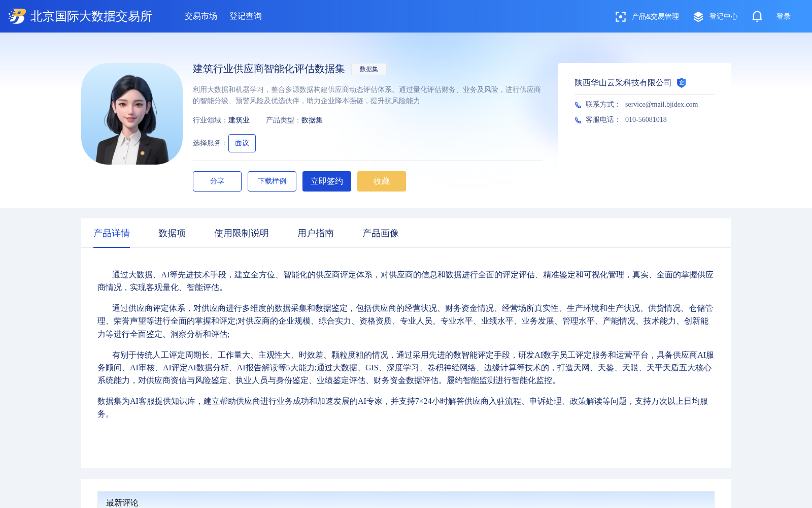The height and width of the screenshot is (508, 812).
Task: Switch to the 用户指南 tab
Action: tap(316, 233)
